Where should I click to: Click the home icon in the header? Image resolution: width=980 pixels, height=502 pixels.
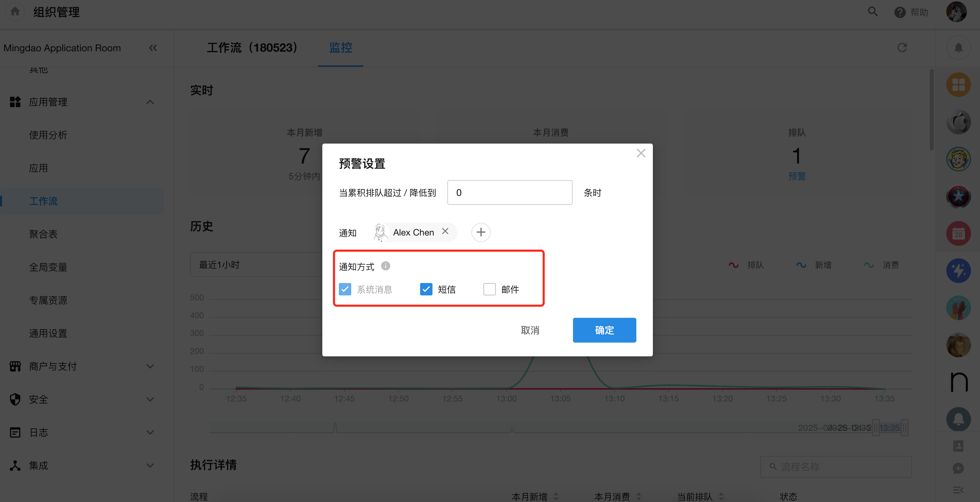click(15, 12)
